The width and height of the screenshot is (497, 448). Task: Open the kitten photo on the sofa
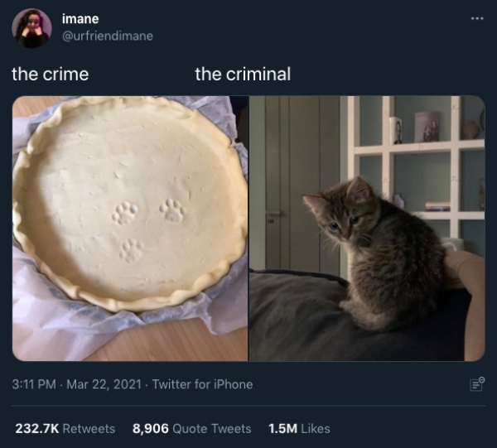(x=367, y=228)
